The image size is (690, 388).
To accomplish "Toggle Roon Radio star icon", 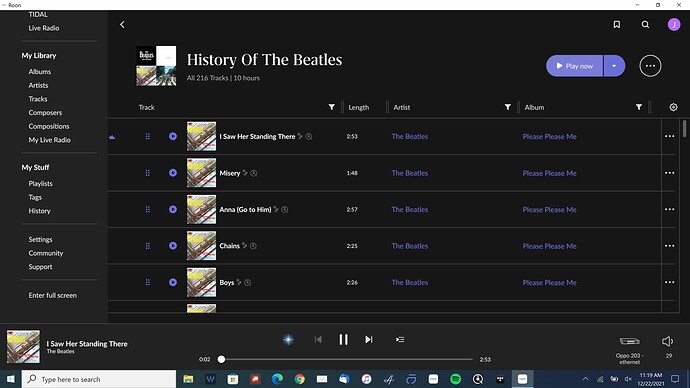I will pyautogui.click(x=288, y=340).
